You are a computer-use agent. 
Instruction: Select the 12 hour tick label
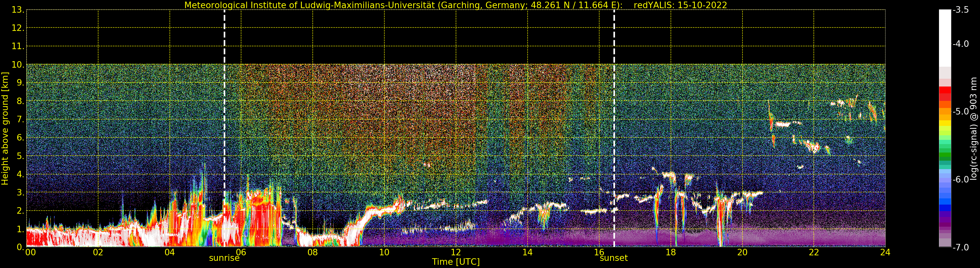[x=456, y=252]
